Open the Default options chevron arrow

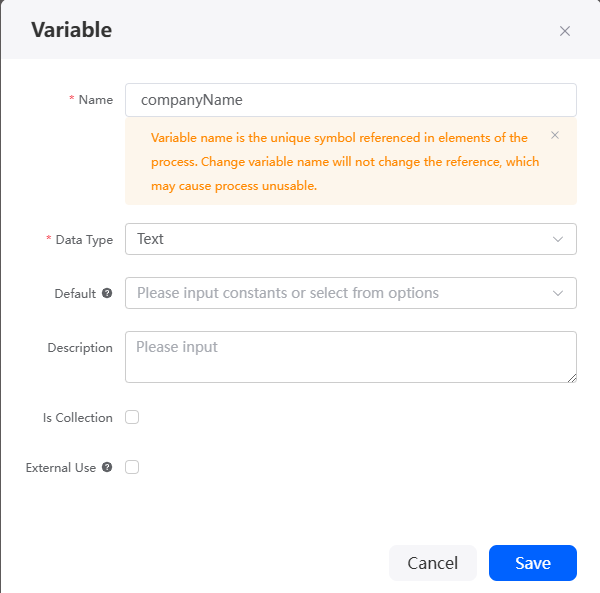pyautogui.click(x=558, y=293)
